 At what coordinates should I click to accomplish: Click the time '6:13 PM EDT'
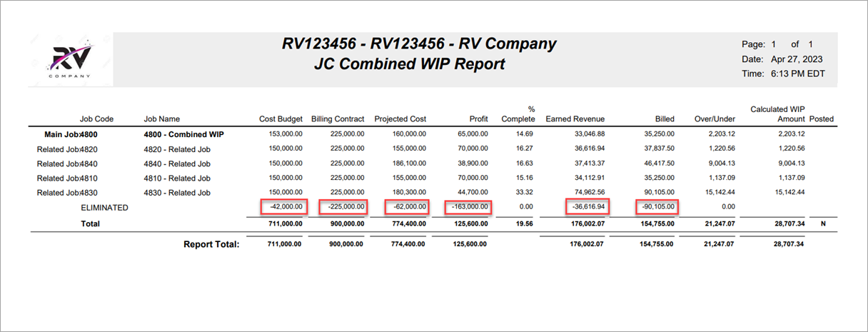click(x=799, y=74)
